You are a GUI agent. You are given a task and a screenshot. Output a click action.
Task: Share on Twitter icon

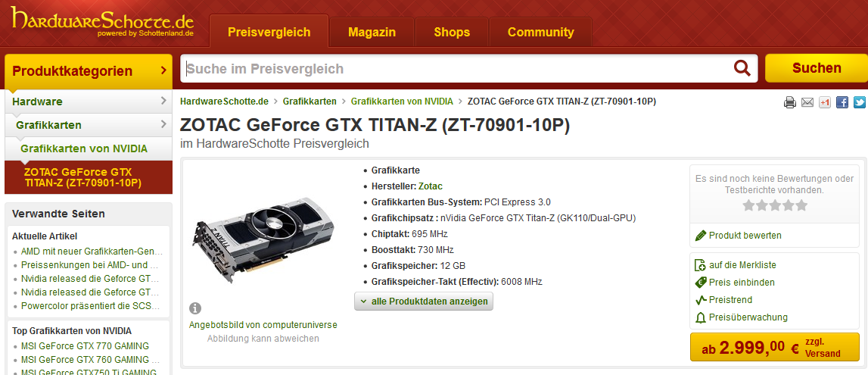859,102
